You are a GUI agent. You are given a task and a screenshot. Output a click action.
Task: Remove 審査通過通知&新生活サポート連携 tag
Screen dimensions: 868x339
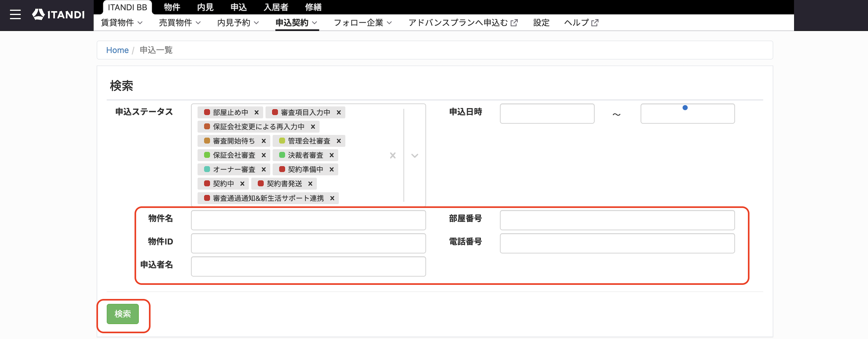332,198
